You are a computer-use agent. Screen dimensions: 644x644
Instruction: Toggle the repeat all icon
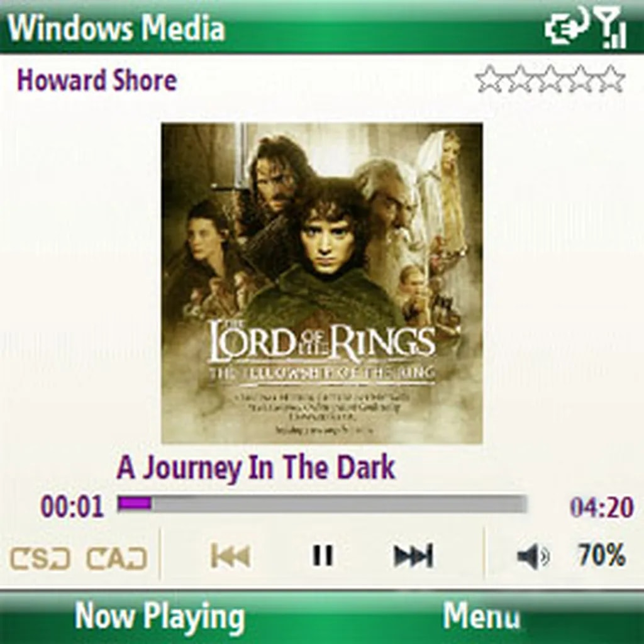pyautogui.click(x=116, y=558)
